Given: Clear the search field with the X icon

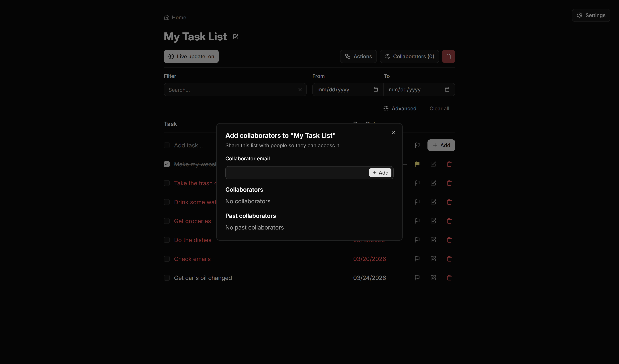Looking at the screenshot, I should pyautogui.click(x=300, y=90).
